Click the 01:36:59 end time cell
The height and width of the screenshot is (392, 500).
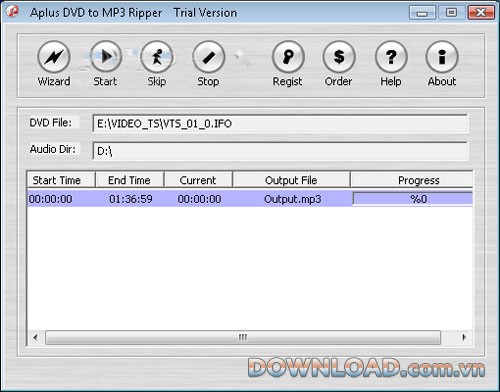coord(131,199)
